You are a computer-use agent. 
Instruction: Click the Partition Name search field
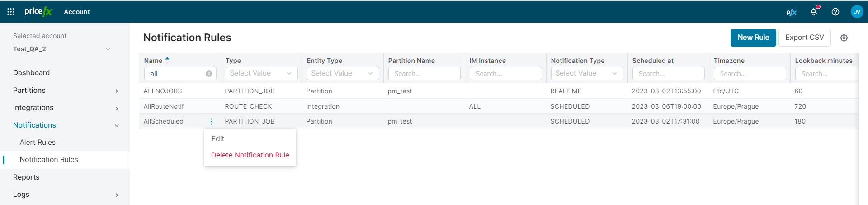[424, 73]
